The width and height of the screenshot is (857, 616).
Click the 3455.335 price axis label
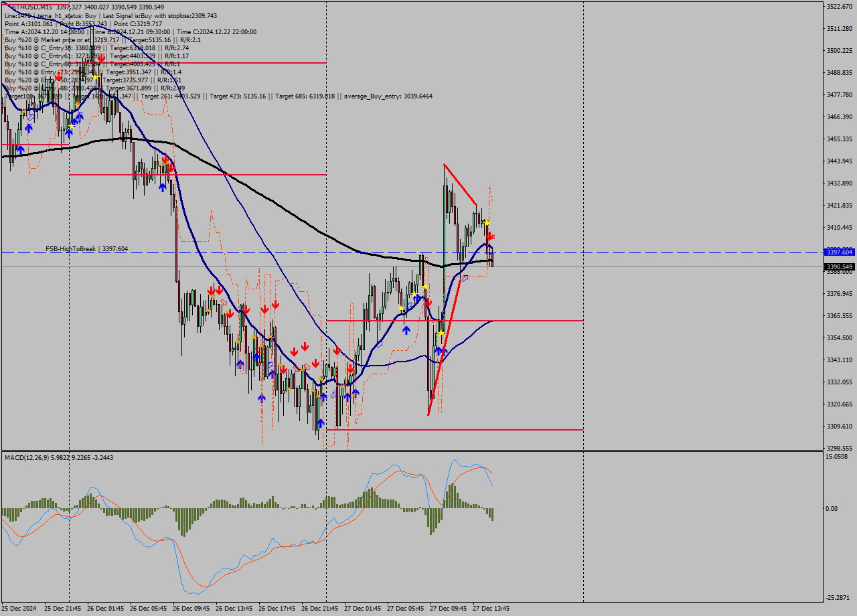840,139
